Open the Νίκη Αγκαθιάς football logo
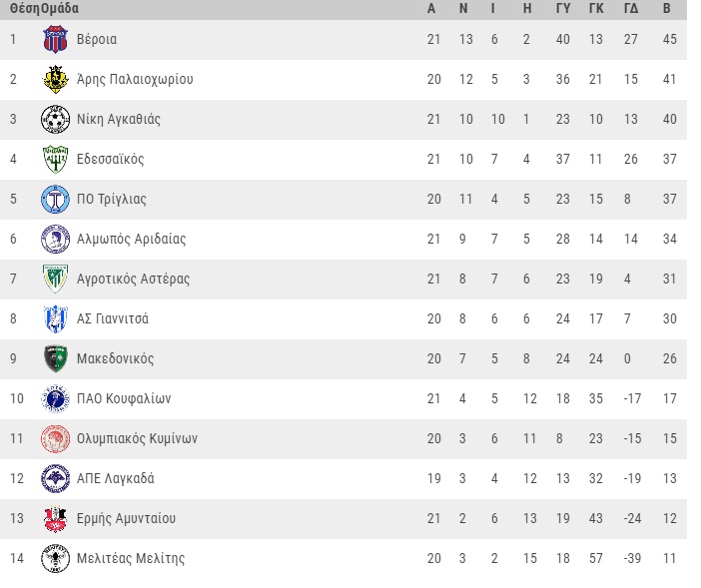 click(56, 120)
